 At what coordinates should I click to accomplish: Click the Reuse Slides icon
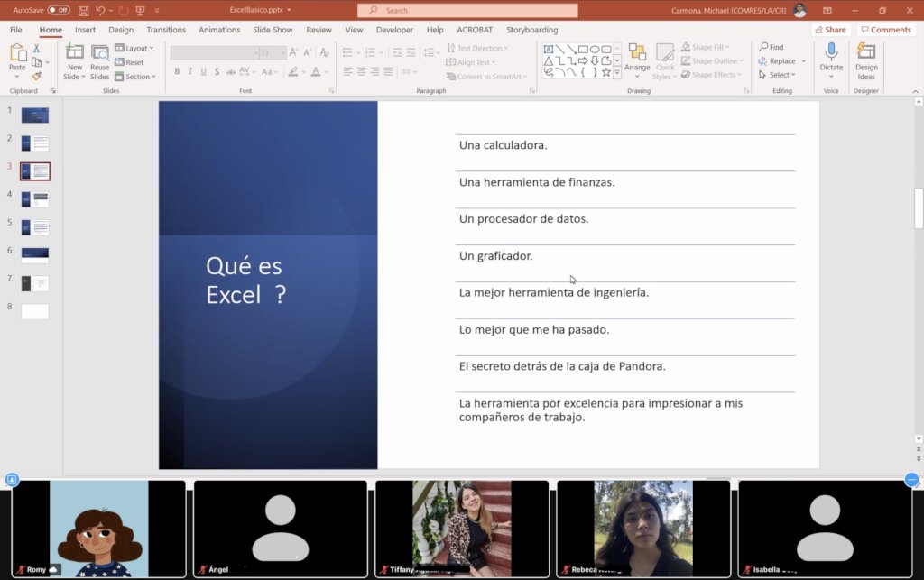click(x=99, y=51)
